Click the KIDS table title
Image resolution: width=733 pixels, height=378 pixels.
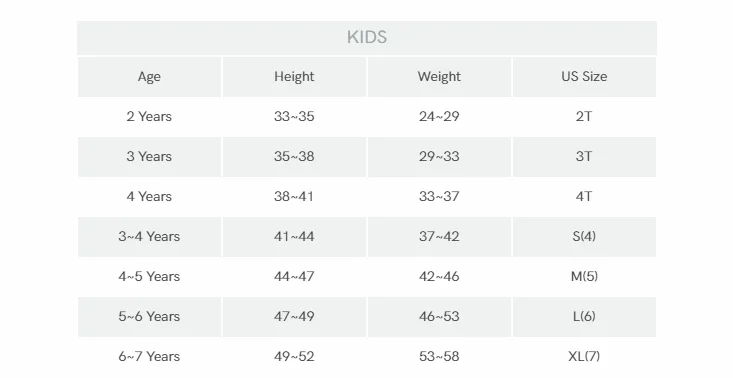tap(367, 37)
